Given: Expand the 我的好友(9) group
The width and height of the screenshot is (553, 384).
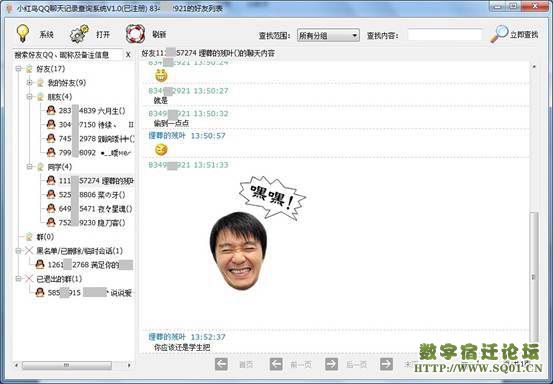Looking at the screenshot, I should [x=30, y=83].
